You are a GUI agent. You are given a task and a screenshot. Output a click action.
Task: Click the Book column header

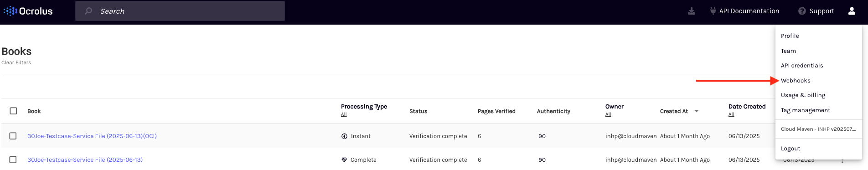tap(34, 111)
